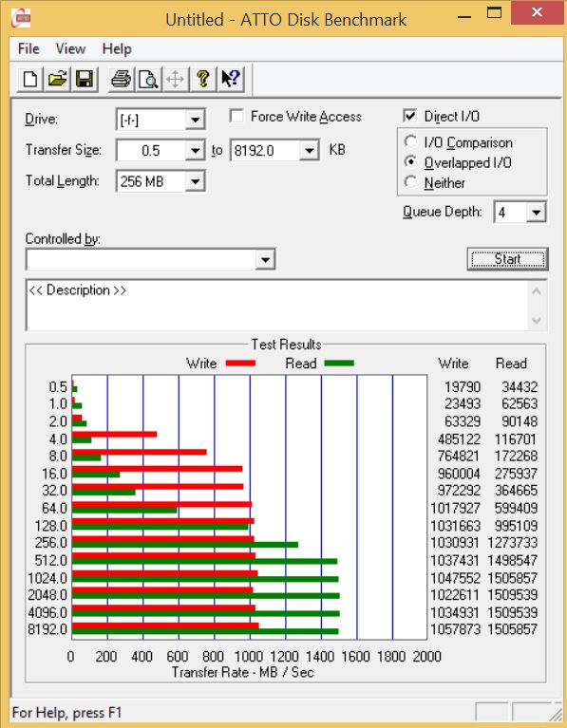The image size is (567, 728).
Task: Click the Description scrollbar up arrow
Action: pos(537,292)
